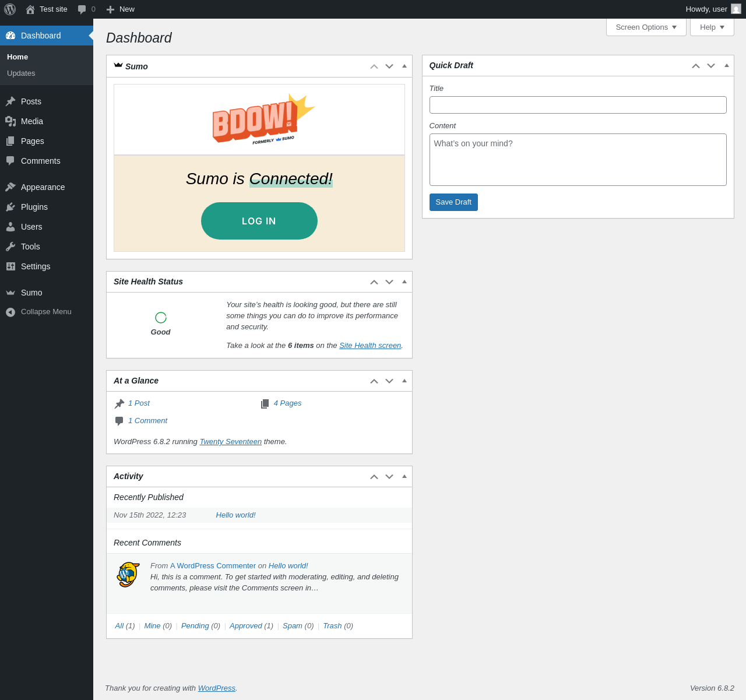Click the crown icon in Sumo widget header
The image size is (746, 700).
[118, 65]
